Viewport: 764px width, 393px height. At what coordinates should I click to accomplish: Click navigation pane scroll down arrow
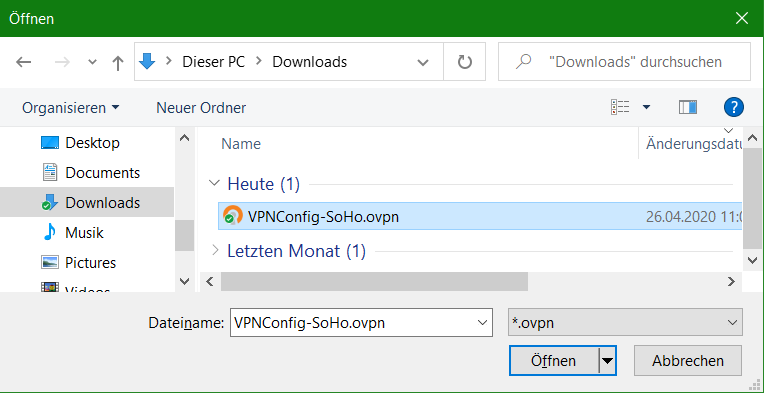click(x=184, y=281)
